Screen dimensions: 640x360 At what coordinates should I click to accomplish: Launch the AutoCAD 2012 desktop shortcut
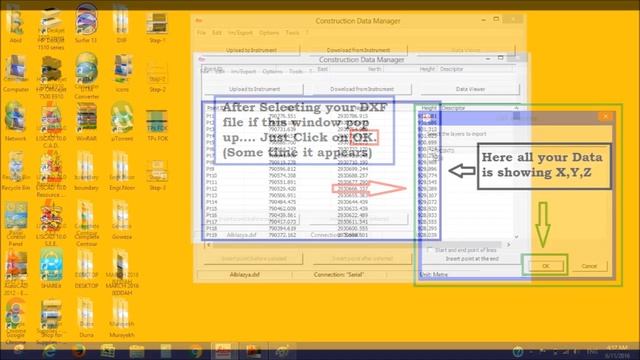tap(16, 273)
